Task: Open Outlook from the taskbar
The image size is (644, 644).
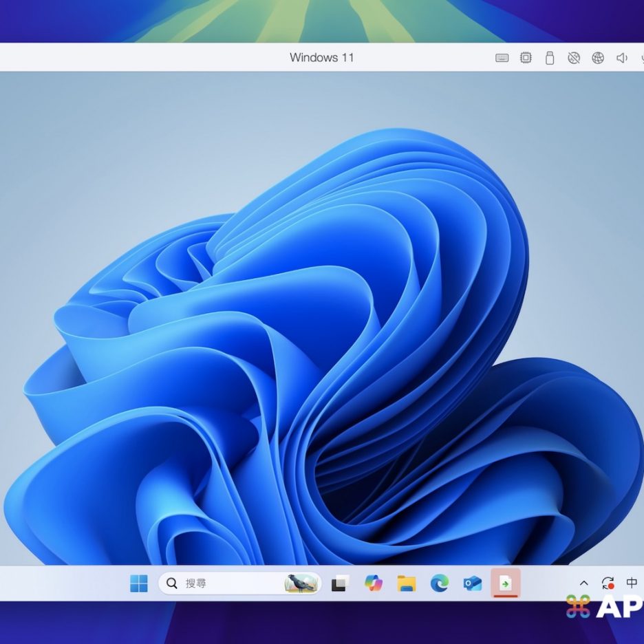Action: pyautogui.click(x=473, y=583)
